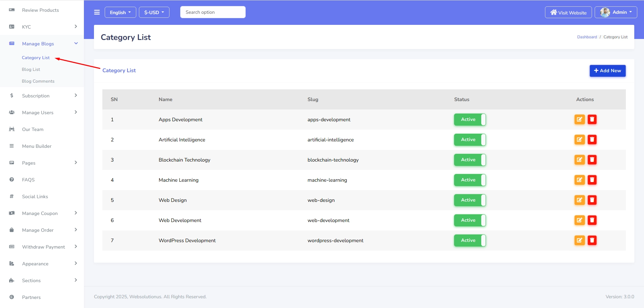The height and width of the screenshot is (308, 644).
Task: Toggle Active status for Web Development
Action: point(470,220)
